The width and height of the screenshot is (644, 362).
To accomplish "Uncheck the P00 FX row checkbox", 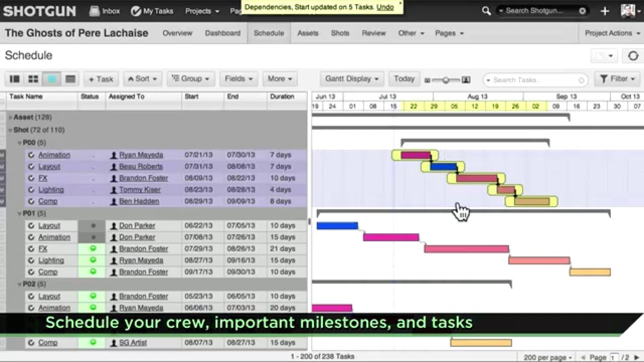I will (2, 178).
